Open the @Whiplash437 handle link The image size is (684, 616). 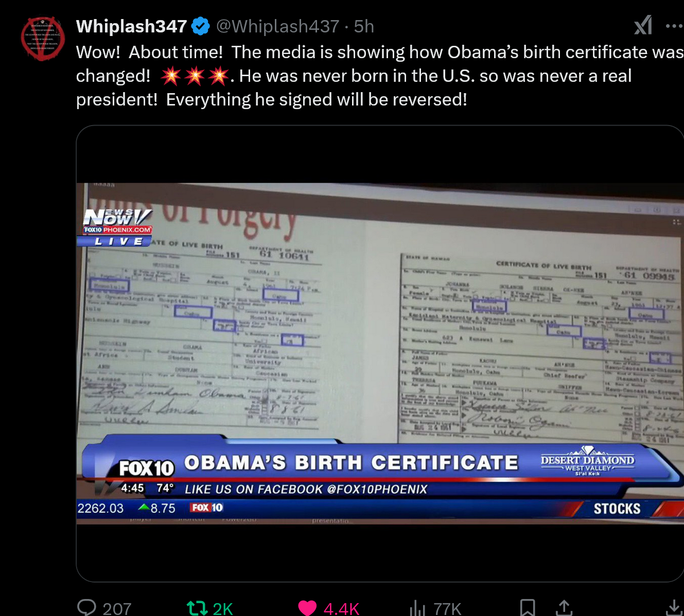click(x=277, y=26)
